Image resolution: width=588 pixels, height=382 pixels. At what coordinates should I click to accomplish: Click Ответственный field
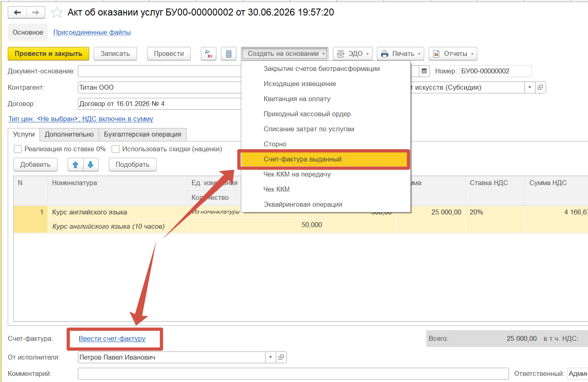coord(577,373)
